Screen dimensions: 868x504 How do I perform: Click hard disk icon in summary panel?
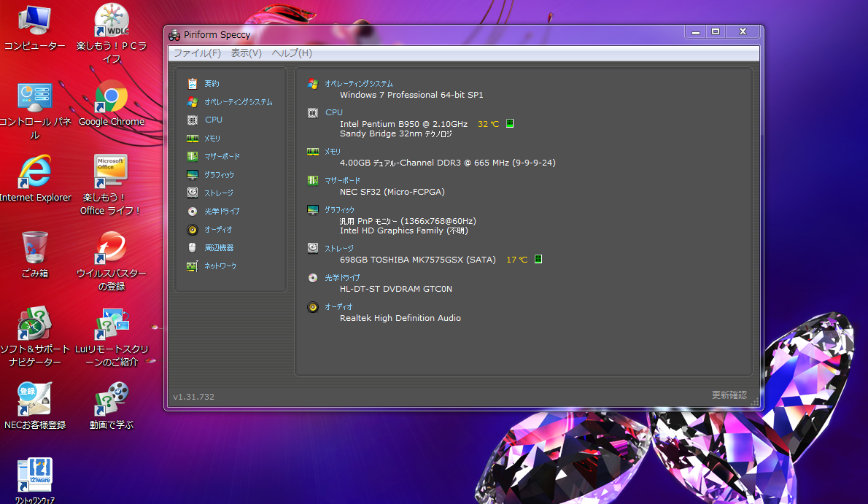coord(313,248)
